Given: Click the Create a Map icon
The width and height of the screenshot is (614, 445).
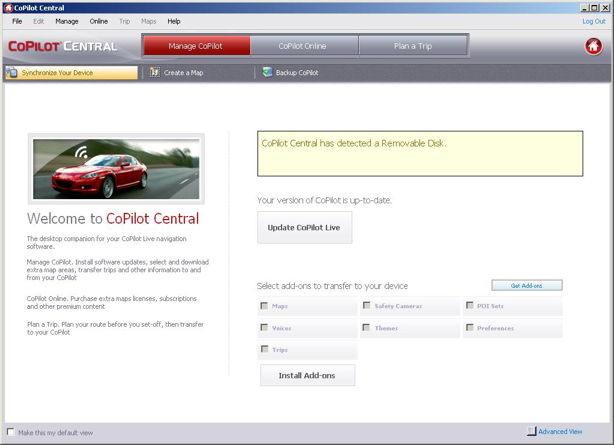Looking at the screenshot, I should click(x=155, y=73).
